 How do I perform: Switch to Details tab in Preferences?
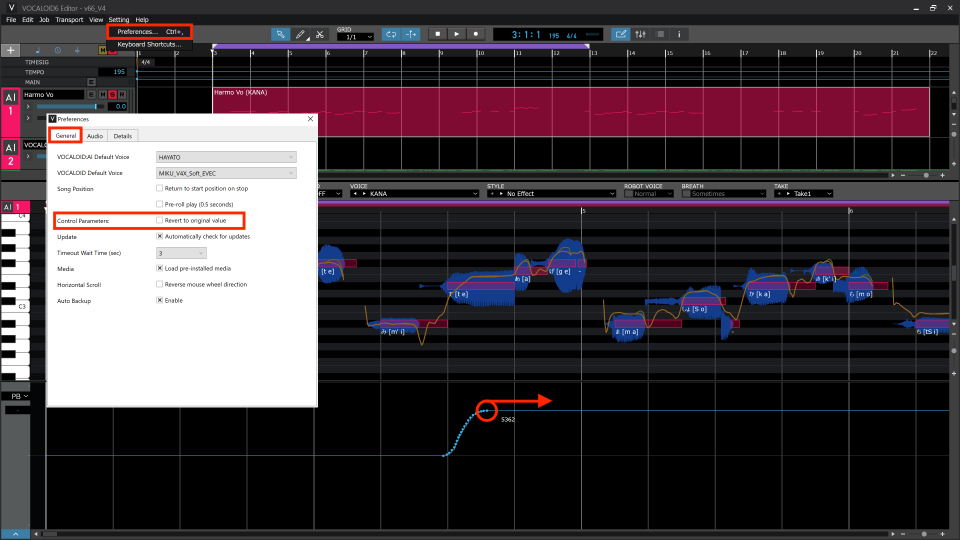(122, 136)
